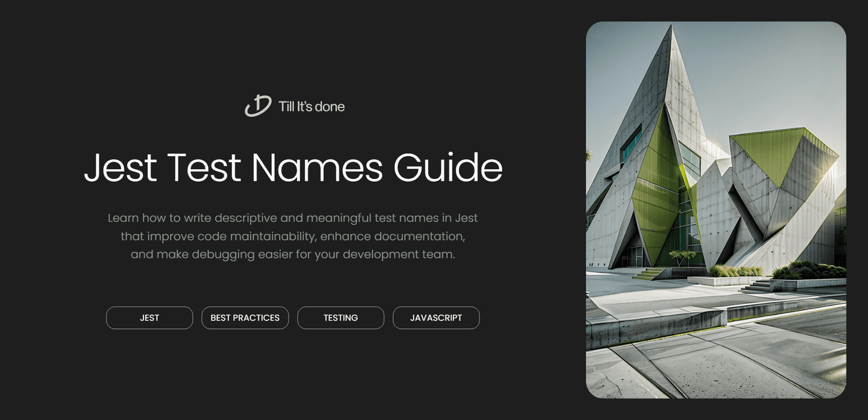Screen dimensions: 868x420
Task: Open the TESTING topic tag
Action: pos(341,318)
